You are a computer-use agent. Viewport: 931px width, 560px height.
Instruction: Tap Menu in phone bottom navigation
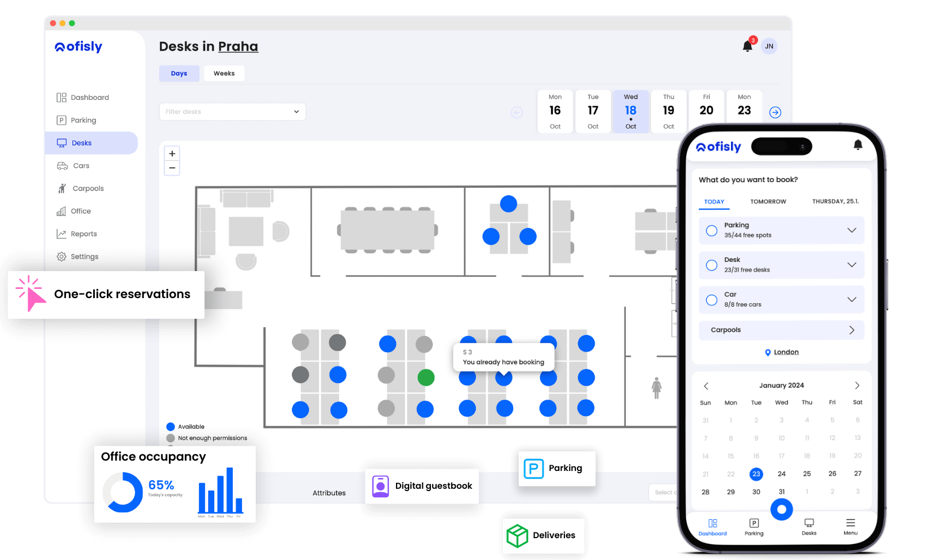851,527
